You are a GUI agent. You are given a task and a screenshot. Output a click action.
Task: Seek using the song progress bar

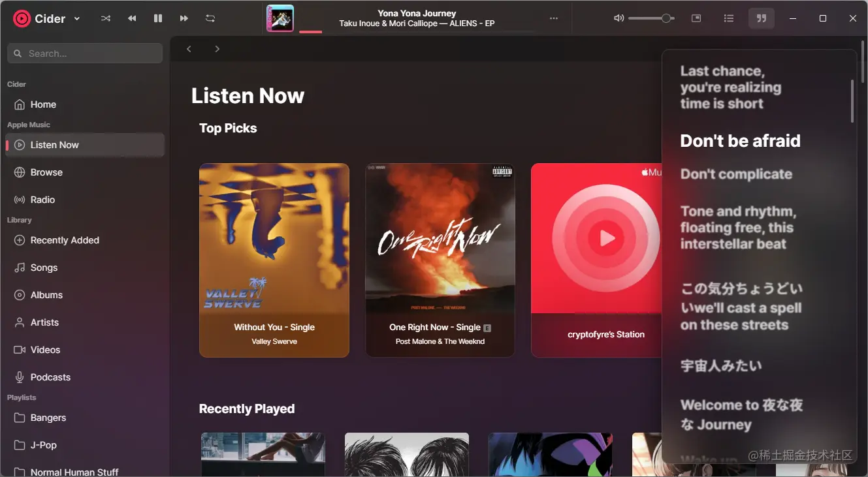point(417,31)
